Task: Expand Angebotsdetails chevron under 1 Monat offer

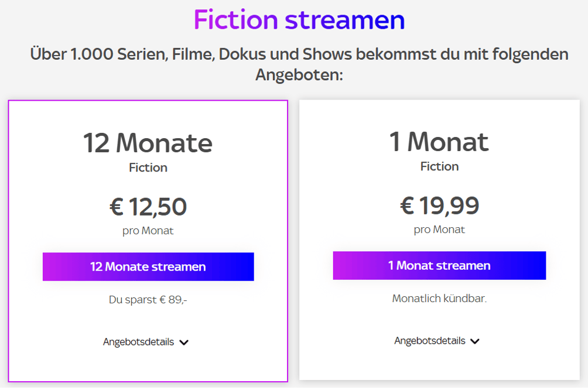Action: tap(475, 341)
